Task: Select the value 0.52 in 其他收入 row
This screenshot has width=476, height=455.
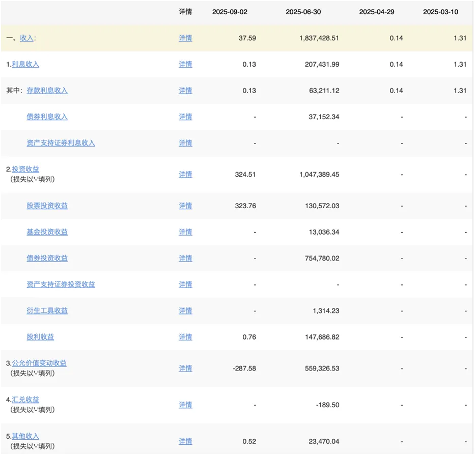Action: [x=249, y=441]
